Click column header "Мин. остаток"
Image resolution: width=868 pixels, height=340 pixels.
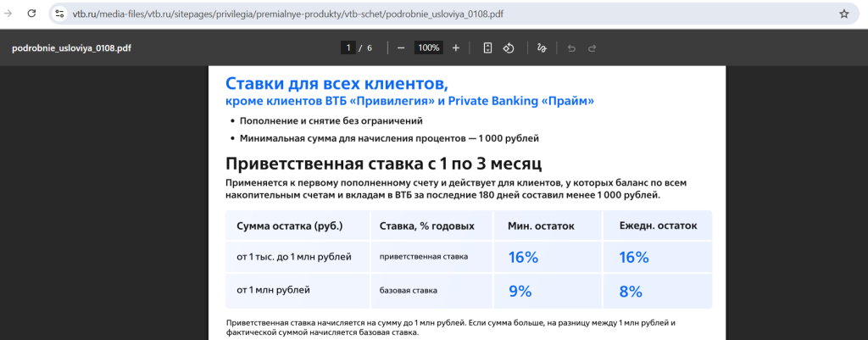click(x=542, y=226)
